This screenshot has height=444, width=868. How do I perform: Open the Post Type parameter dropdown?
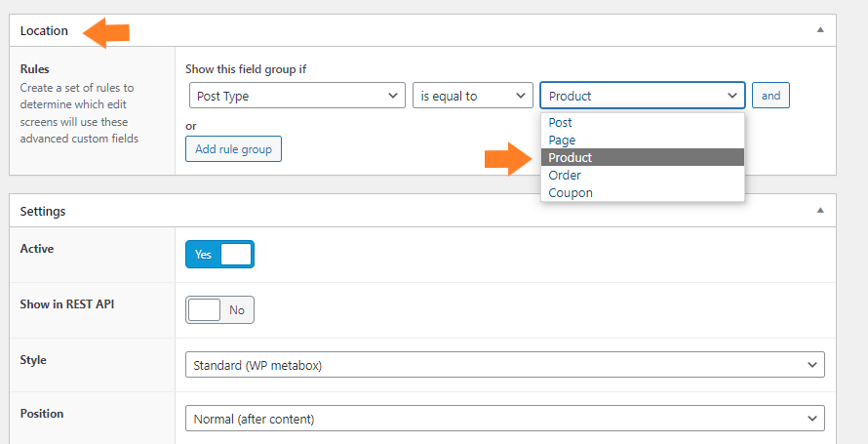296,96
